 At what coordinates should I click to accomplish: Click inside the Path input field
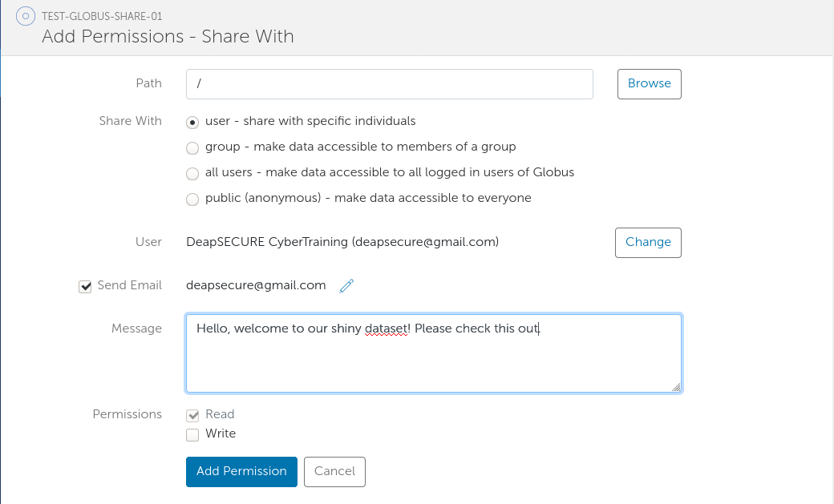[x=390, y=83]
